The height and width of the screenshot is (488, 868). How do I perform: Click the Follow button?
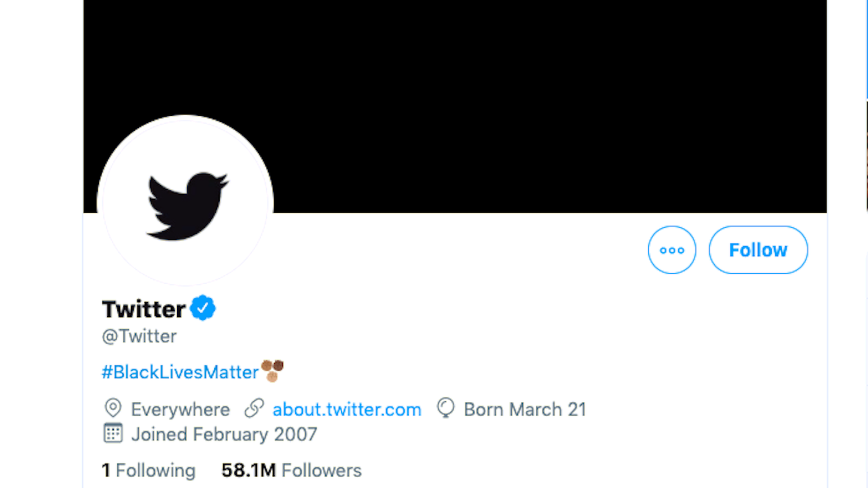(758, 250)
